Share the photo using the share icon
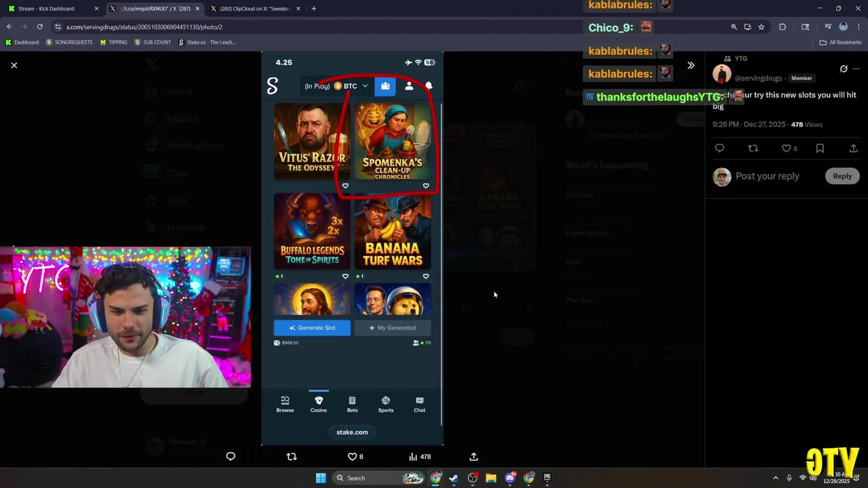The image size is (868, 488). (x=474, y=457)
